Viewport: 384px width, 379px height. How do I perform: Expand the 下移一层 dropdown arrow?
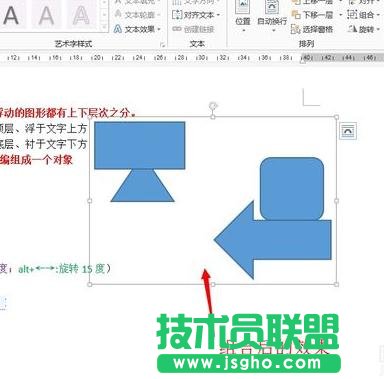click(x=340, y=15)
